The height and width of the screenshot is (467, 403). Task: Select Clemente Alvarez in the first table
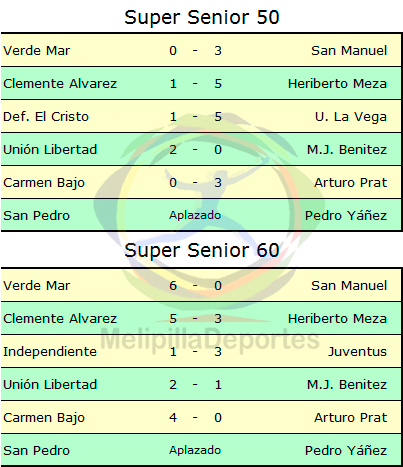click(x=60, y=84)
